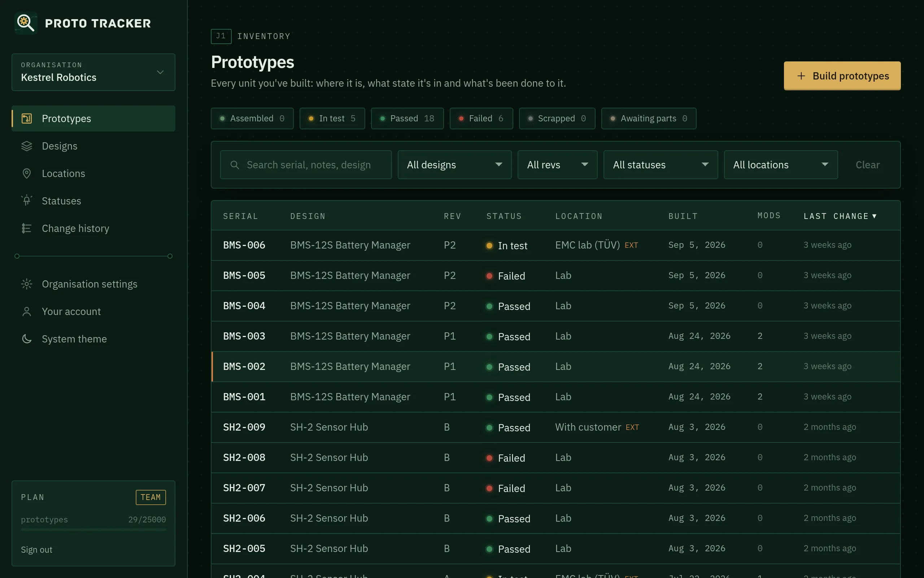This screenshot has height=578, width=924.
Task: Click the SH2-007 Failed status cell
Action: pos(506,488)
